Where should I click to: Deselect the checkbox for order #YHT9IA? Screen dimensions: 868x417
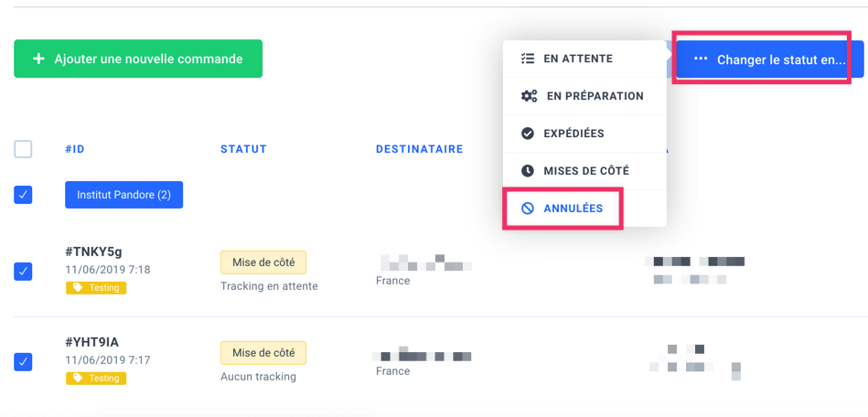[x=24, y=362]
